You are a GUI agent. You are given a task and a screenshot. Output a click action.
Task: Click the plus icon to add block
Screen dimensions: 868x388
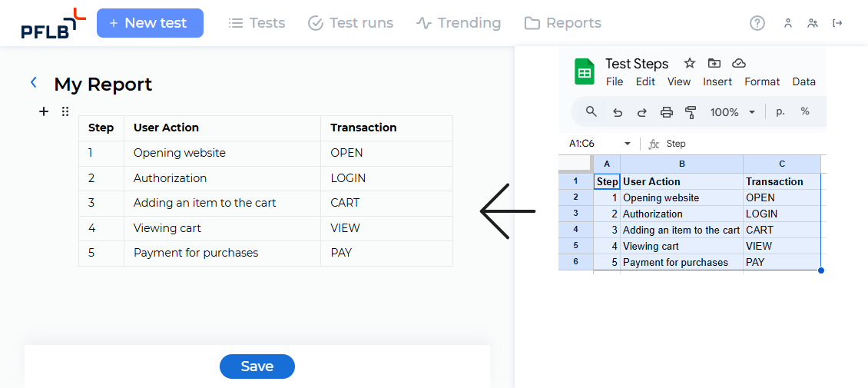pyautogui.click(x=44, y=111)
